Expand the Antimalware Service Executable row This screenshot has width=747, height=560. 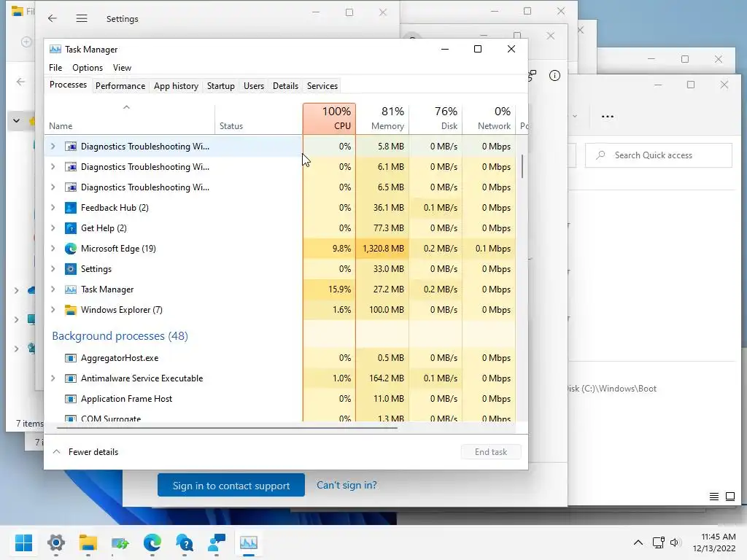tap(53, 378)
